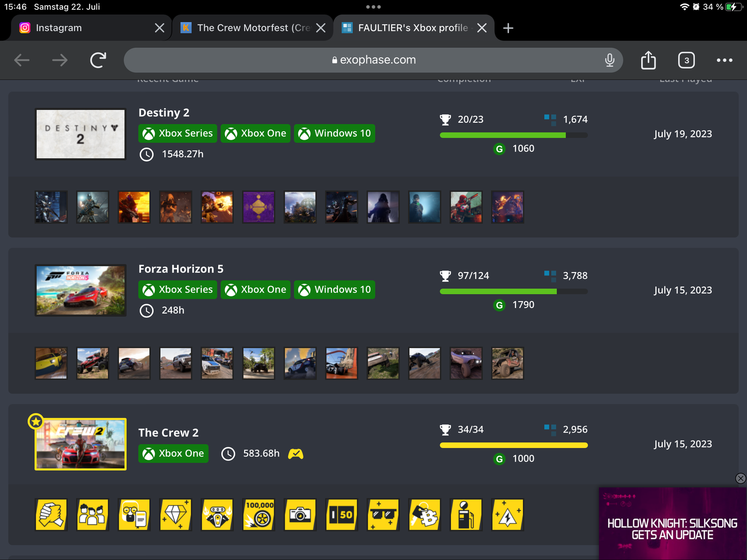Viewport: 747px width, 560px height.
Task: Click Forza Horizon 5 gamerscore G icon
Action: (500, 305)
